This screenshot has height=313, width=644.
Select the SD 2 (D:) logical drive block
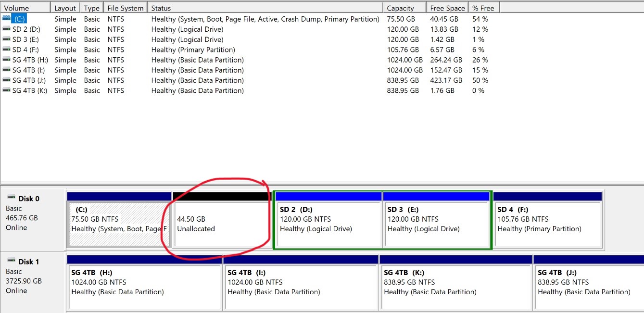click(x=329, y=224)
